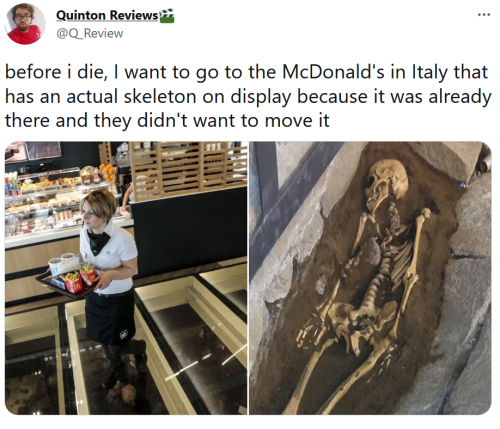Open the skeleton photo on the right

[370, 278]
